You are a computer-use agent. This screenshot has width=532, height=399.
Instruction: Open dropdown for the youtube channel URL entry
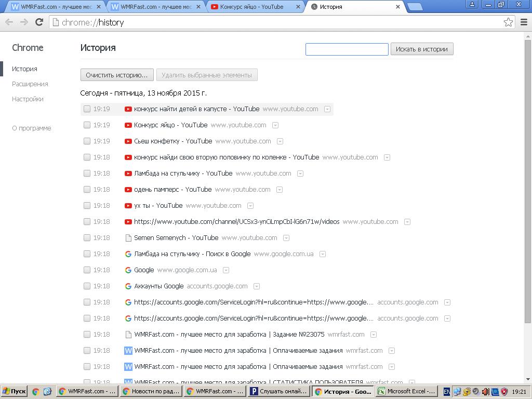[407, 222]
